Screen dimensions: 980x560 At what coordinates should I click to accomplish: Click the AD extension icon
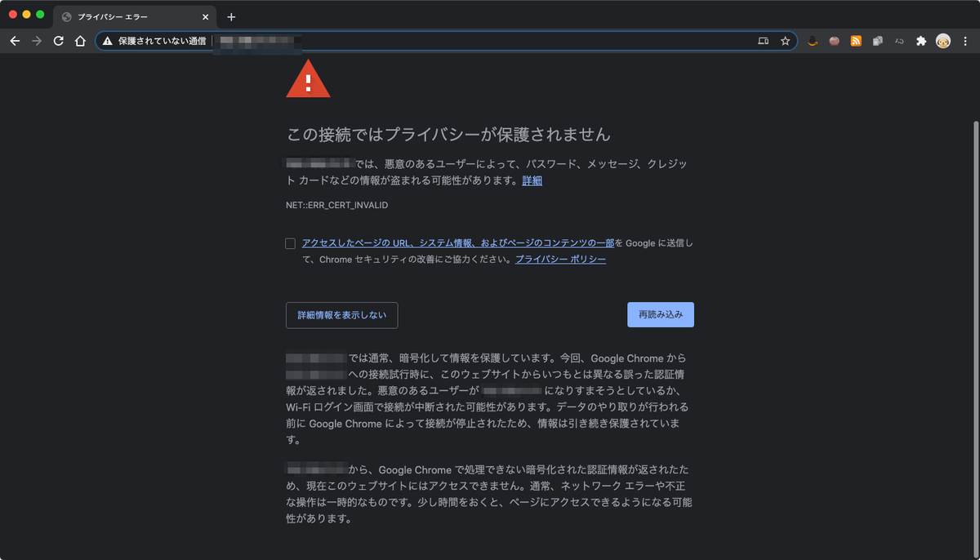[899, 41]
